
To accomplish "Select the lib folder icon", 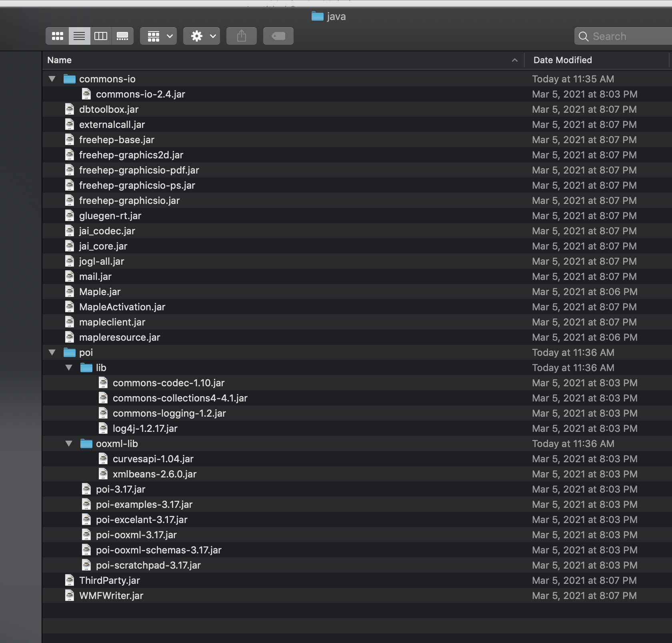I will (x=86, y=367).
